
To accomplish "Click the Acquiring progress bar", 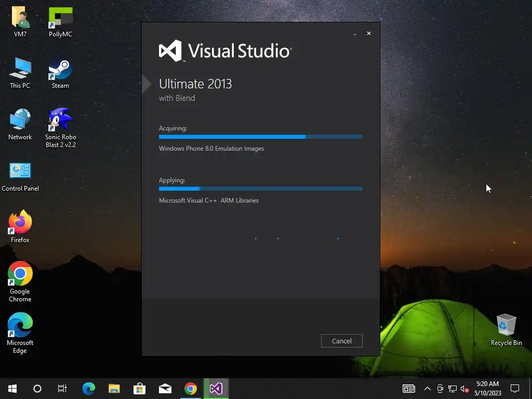I will click(261, 137).
